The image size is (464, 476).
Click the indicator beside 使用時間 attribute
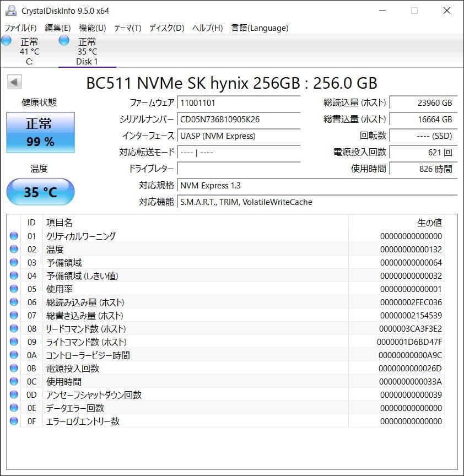(x=13, y=381)
